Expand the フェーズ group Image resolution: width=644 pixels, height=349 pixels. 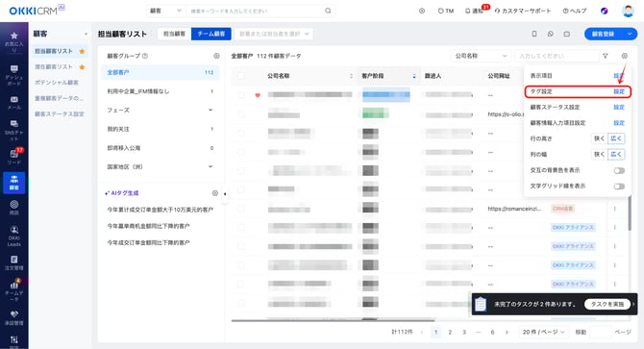(211, 110)
